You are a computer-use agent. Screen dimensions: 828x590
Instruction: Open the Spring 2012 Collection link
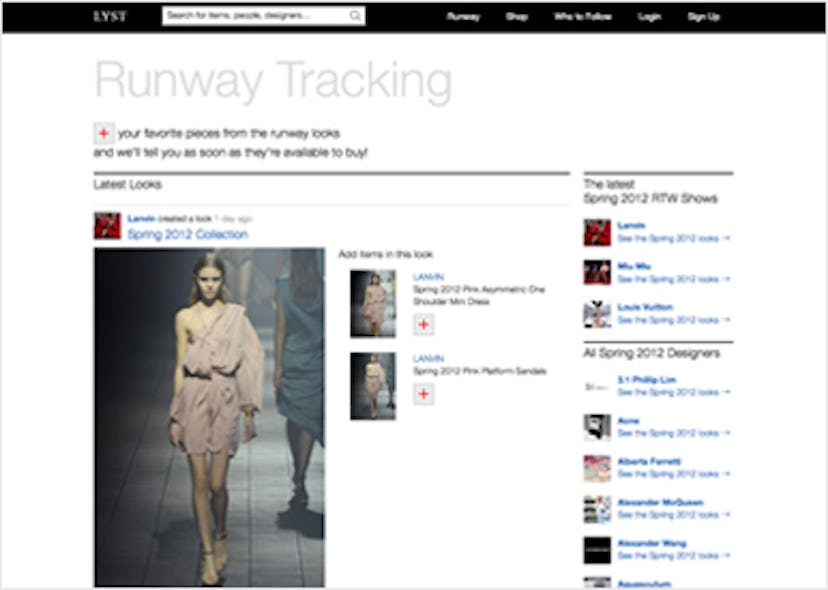(187, 234)
